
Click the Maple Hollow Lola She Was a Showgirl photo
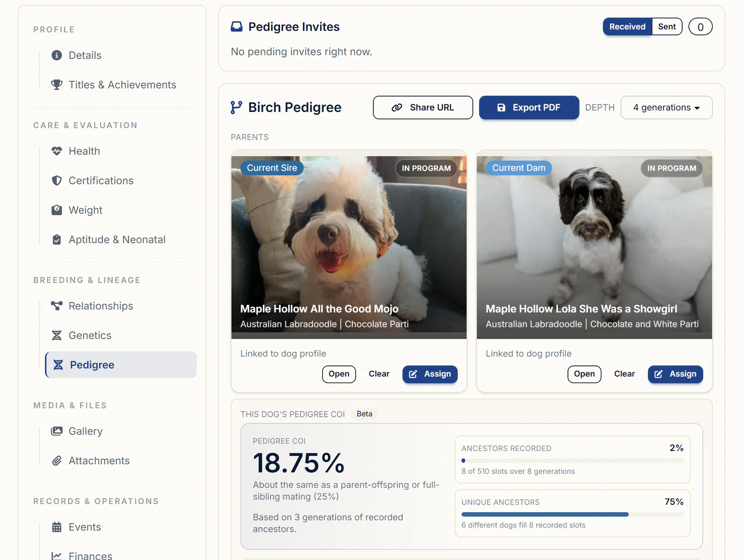pos(594,247)
